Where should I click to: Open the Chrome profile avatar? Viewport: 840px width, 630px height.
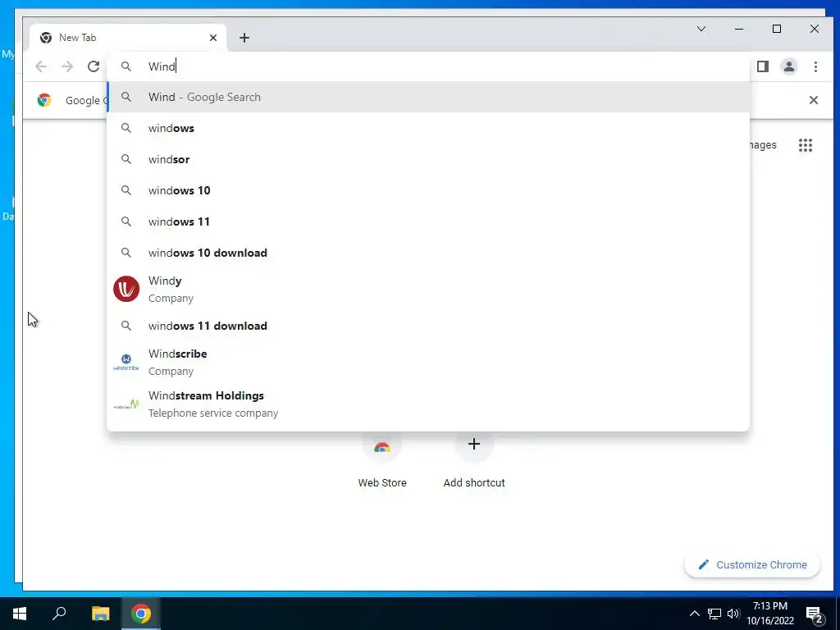pyautogui.click(x=789, y=66)
